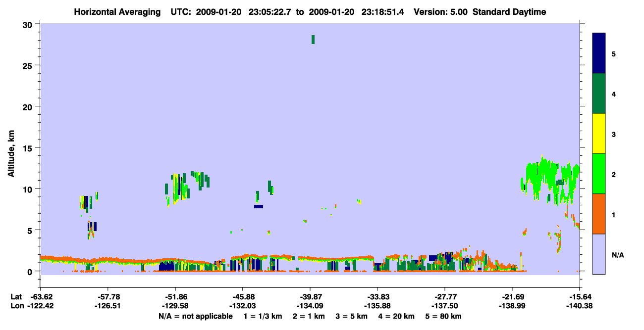Click the dark blue horizontal bar near 8 km

point(259,206)
